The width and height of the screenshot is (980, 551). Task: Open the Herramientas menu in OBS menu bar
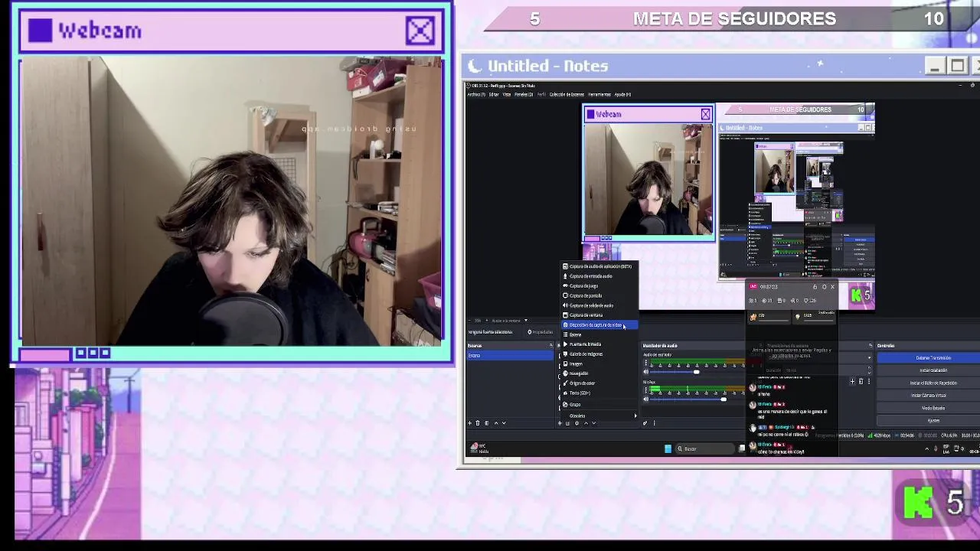(599, 94)
